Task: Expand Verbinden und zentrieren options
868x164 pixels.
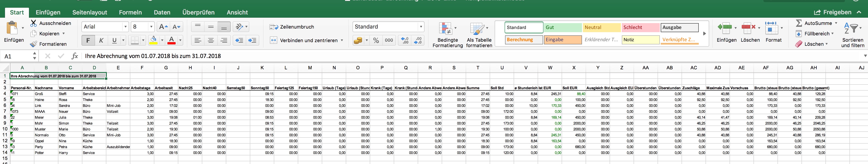Action: click(x=342, y=41)
